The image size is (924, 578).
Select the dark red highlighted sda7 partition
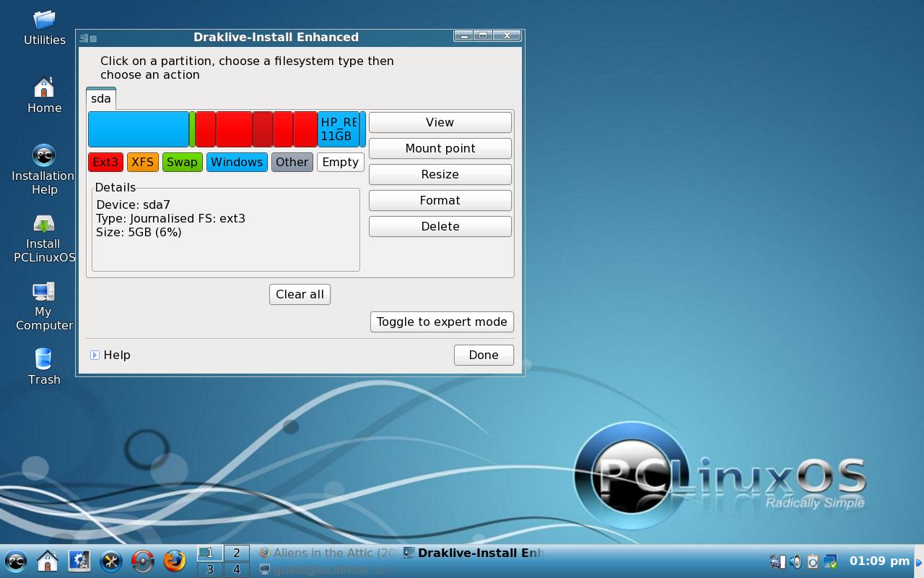(x=263, y=129)
